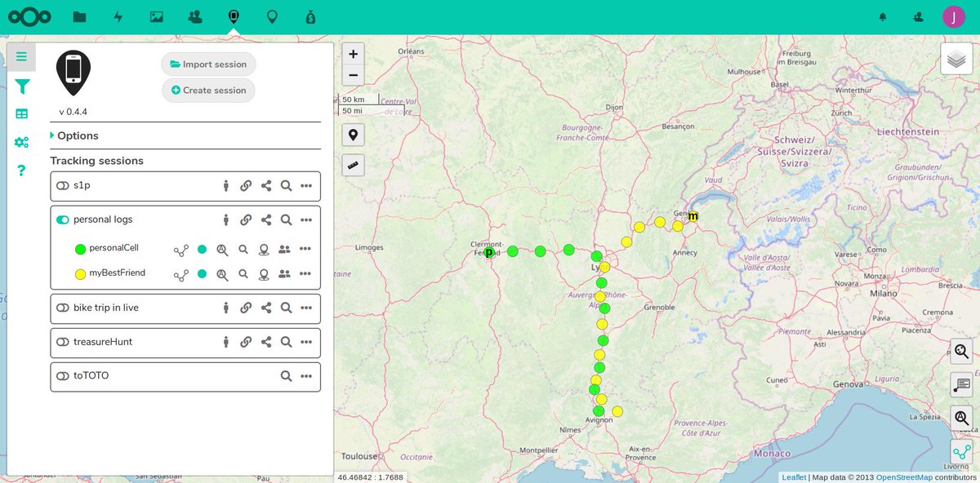
Task: Open personalCell more options menu
Action: pos(305,249)
